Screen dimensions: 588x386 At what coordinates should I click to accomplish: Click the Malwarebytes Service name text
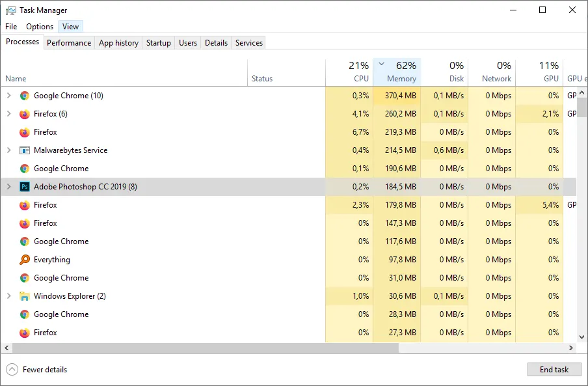(70, 150)
